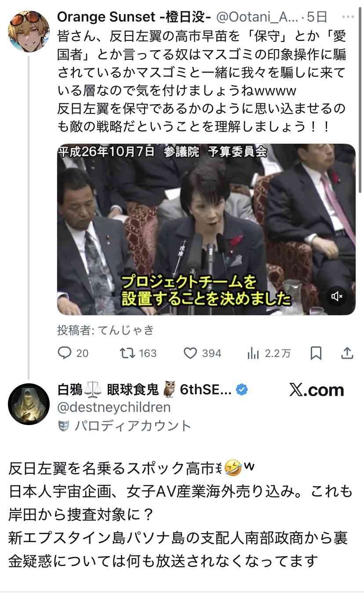
Task: Open Orange Sunset's sunglasses avatar
Action: pyautogui.click(x=29, y=31)
